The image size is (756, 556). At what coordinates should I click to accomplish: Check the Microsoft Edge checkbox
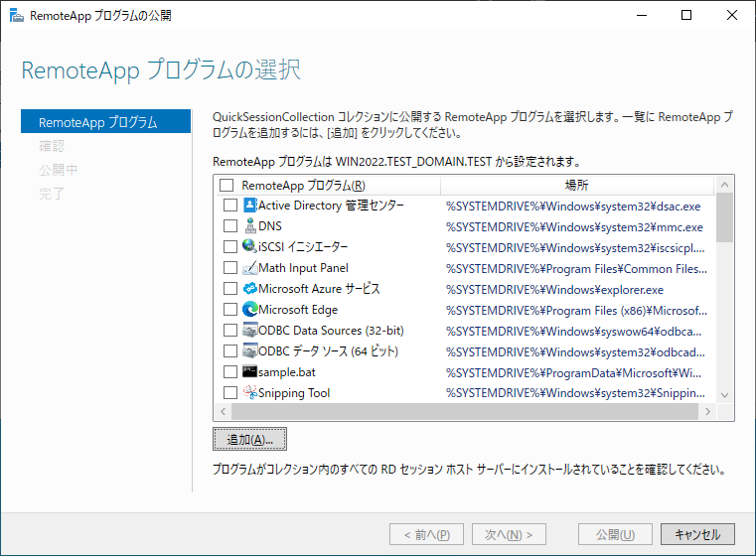pos(230,310)
